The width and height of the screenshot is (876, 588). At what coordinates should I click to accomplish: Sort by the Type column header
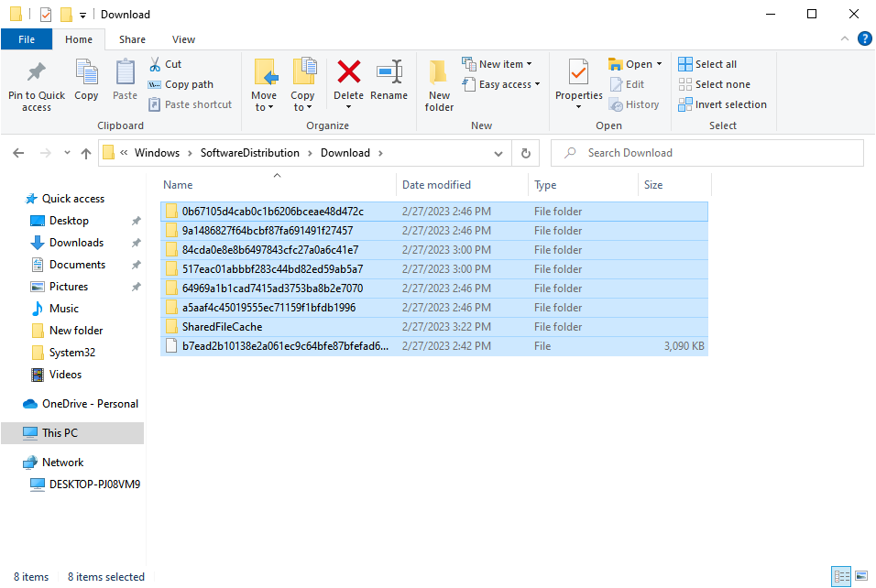(583, 185)
